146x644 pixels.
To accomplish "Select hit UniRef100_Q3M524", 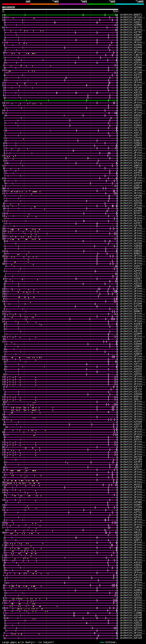I will [131, 437].
